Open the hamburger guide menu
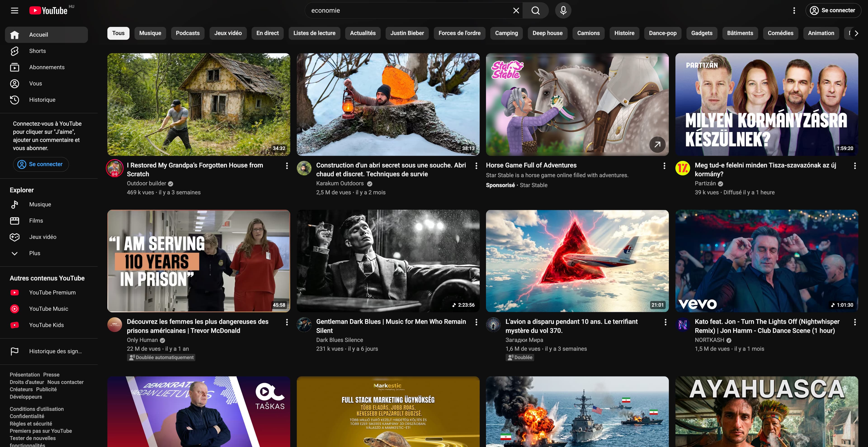The height and width of the screenshot is (447, 868). click(14, 10)
